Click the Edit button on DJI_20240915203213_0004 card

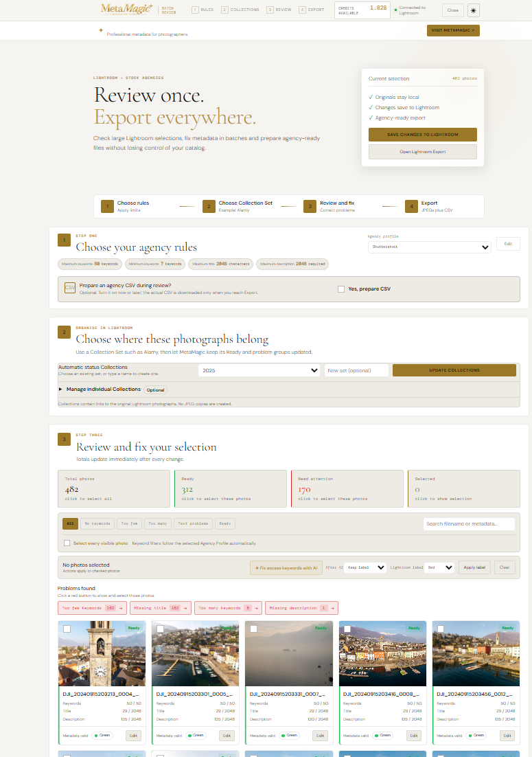(x=134, y=735)
